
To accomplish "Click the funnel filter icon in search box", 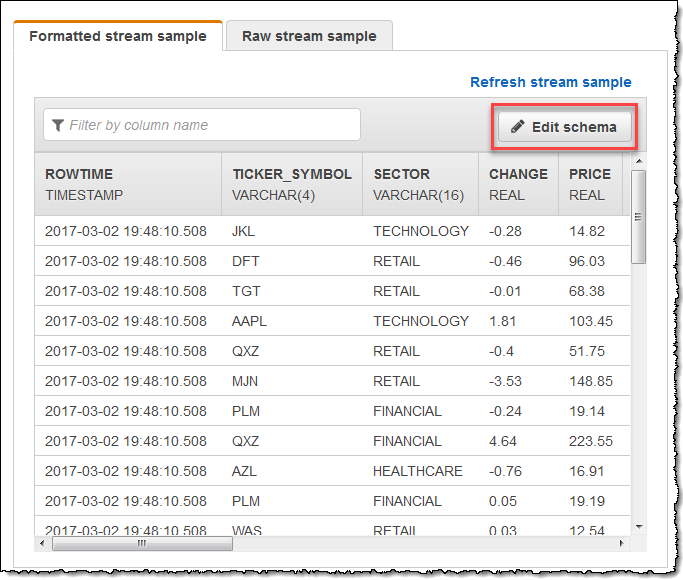I will coord(58,125).
